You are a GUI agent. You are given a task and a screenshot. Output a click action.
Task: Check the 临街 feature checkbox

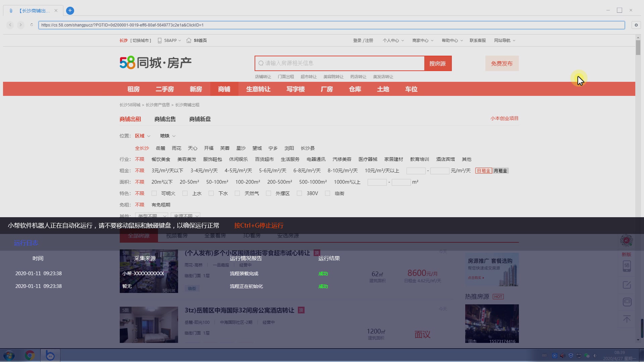[327, 193]
